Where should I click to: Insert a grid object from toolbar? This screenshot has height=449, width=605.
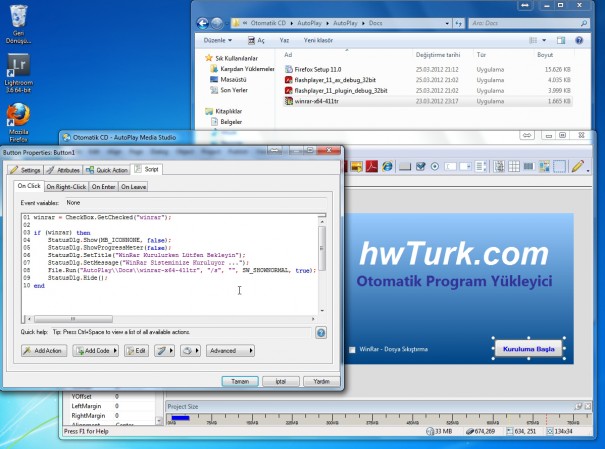tap(514, 167)
